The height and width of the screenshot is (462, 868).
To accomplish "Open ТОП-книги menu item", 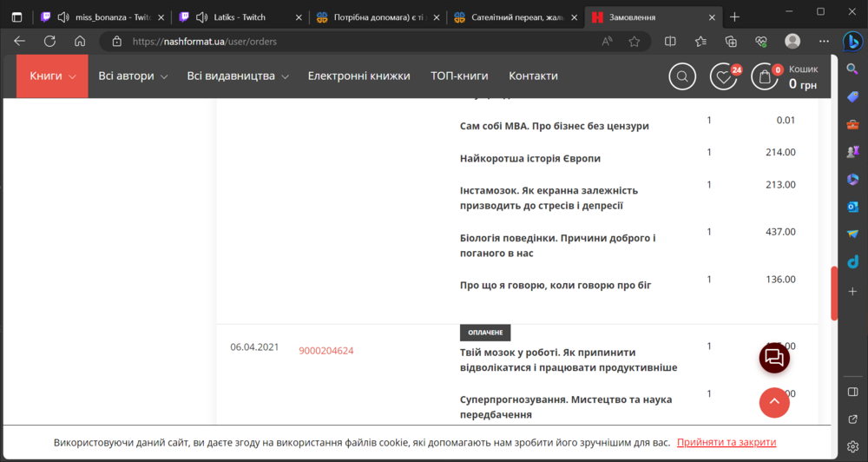I will [x=459, y=76].
